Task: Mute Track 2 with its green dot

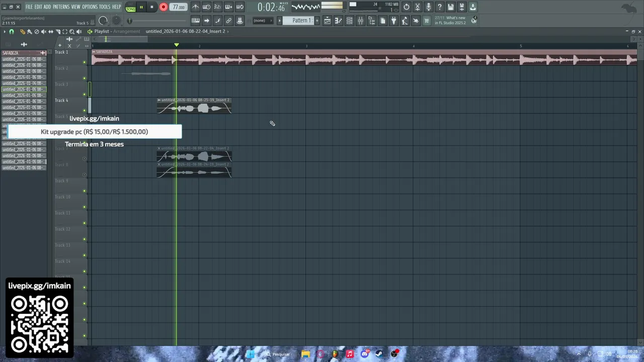Action: point(84,78)
